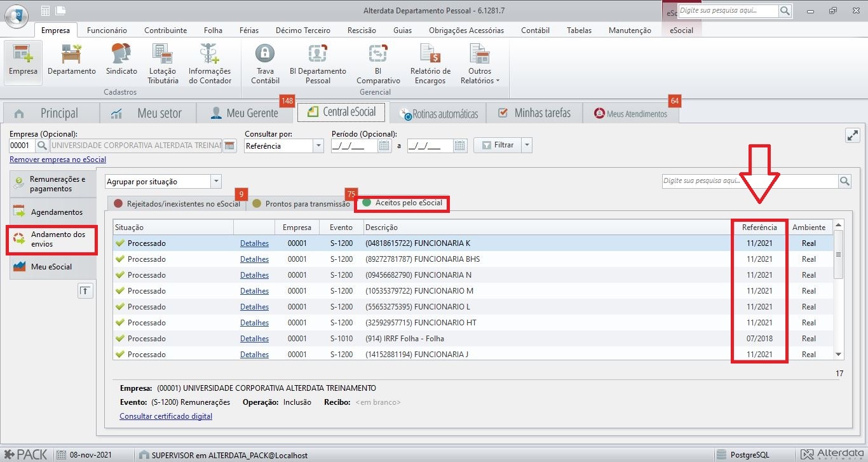Open the Empresa ribbon button
The width and height of the screenshot is (868, 462).
(x=23, y=62)
